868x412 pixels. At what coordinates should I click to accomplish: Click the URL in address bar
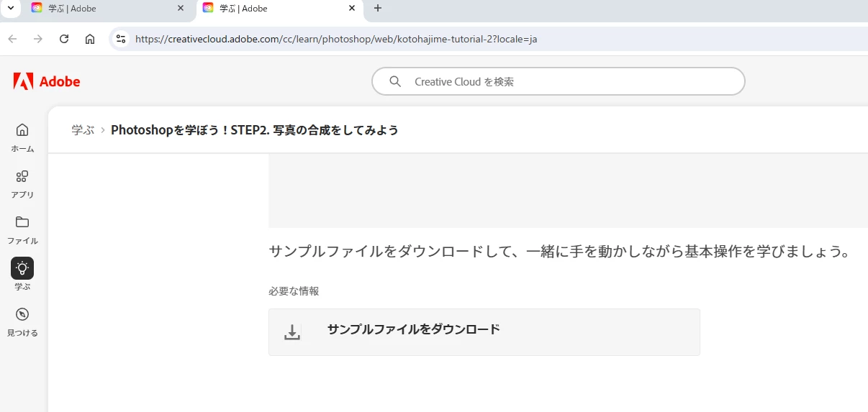coord(336,39)
